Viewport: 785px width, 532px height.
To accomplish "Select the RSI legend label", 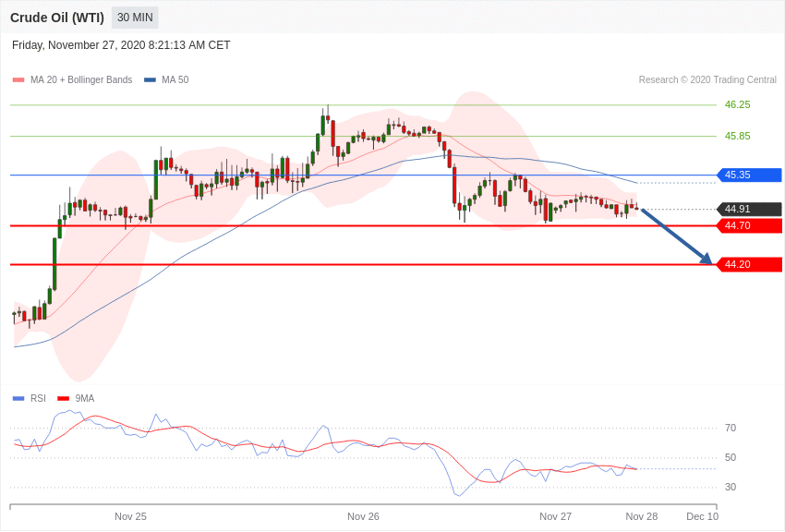I will click(38, 398).
